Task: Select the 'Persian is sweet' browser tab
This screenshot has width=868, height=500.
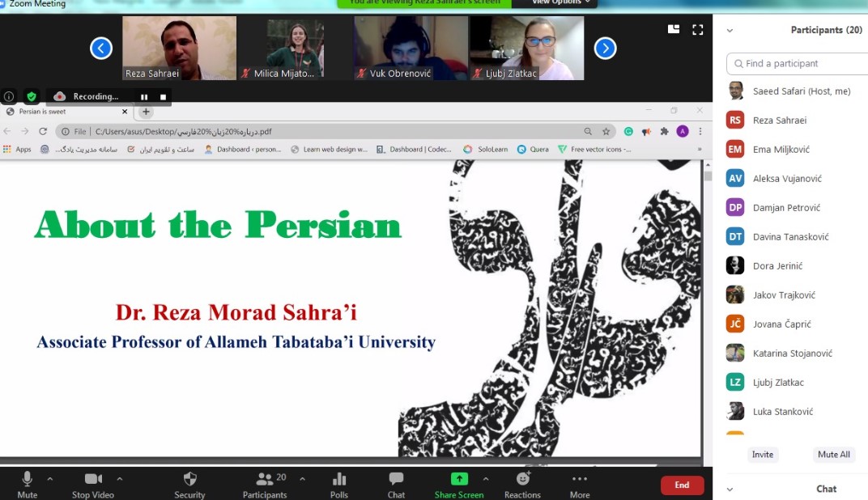Action: click(x=65, y=112)
